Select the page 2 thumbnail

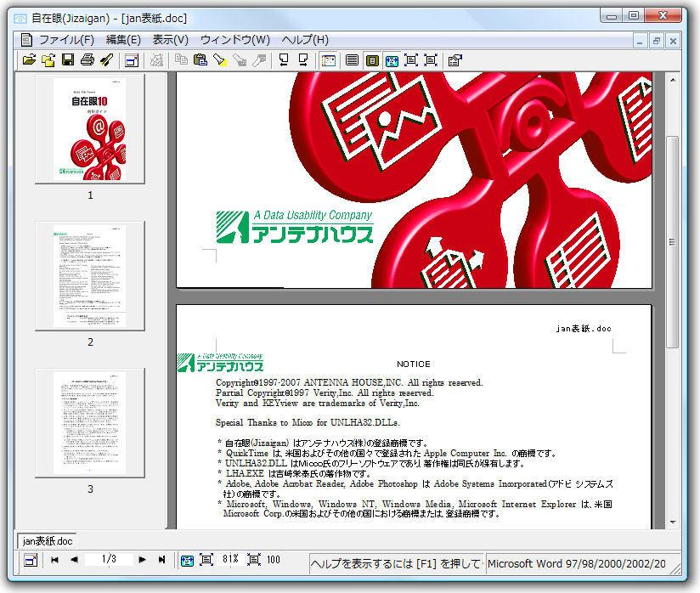click(90, 276)
